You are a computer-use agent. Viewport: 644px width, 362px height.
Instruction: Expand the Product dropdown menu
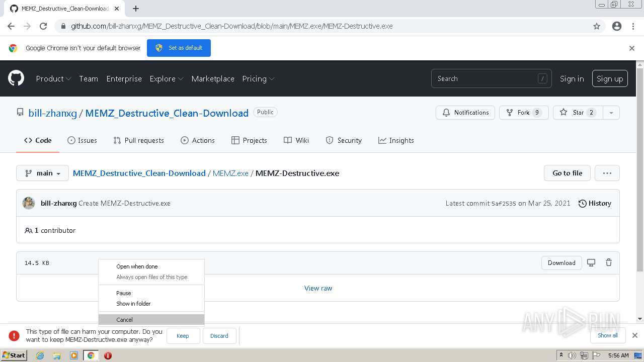point(53,78)
